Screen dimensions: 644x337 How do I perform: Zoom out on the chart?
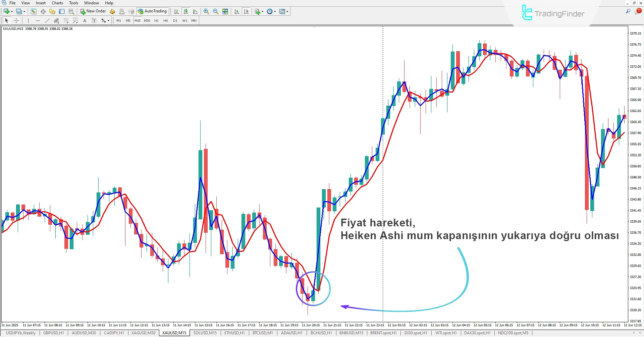(x=216, y=11)
